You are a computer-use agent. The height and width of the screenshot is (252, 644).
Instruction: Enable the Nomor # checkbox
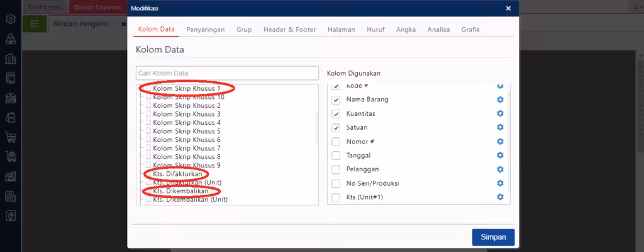point(336,142)
